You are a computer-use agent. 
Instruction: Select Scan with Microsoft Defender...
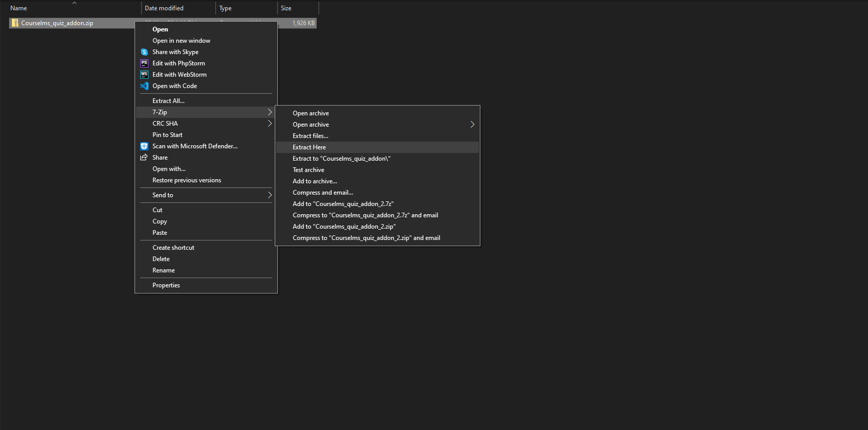click(206, 146)
